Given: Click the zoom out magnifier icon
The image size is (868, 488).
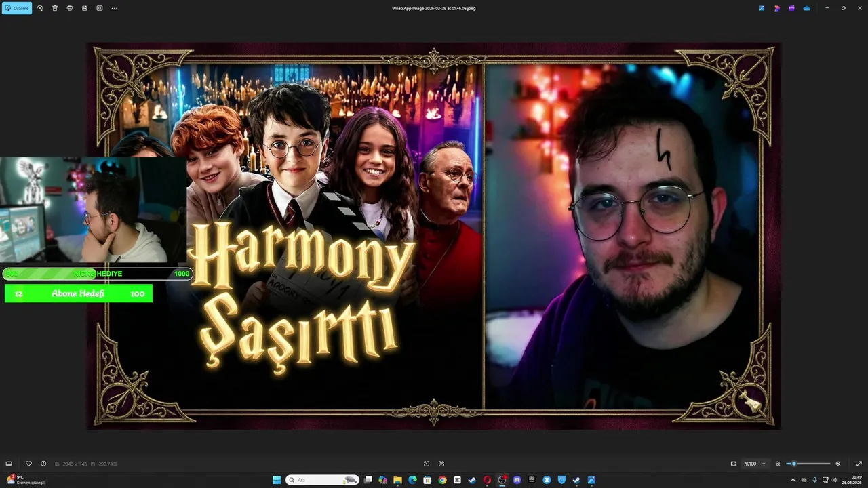Looking at the screenshot, I should 778,464.
